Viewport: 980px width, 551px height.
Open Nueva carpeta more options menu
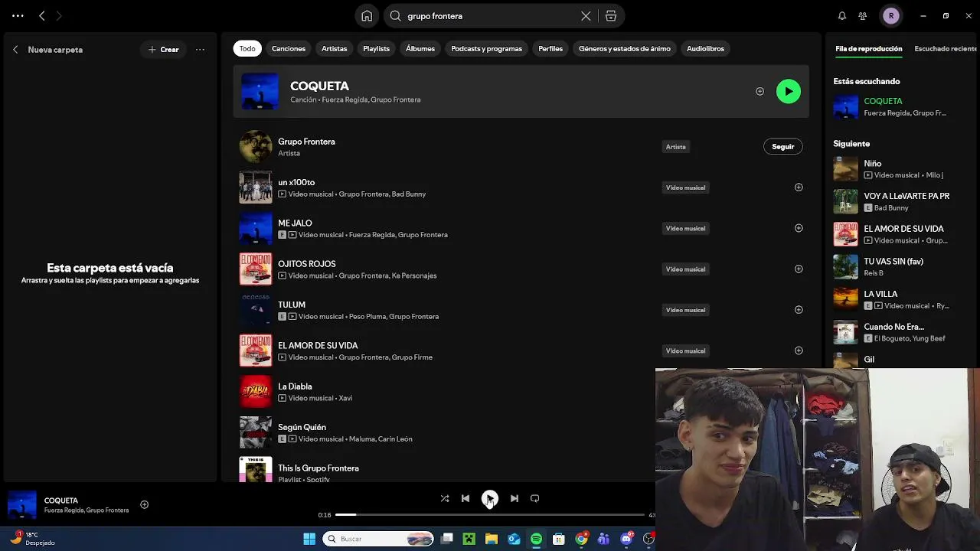point(200,50)
